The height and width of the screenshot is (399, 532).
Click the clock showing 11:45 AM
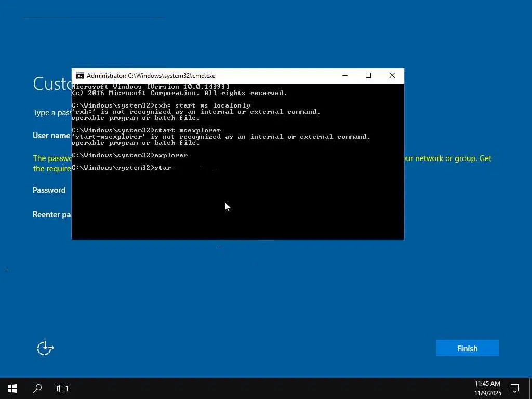tap(487, 384)
